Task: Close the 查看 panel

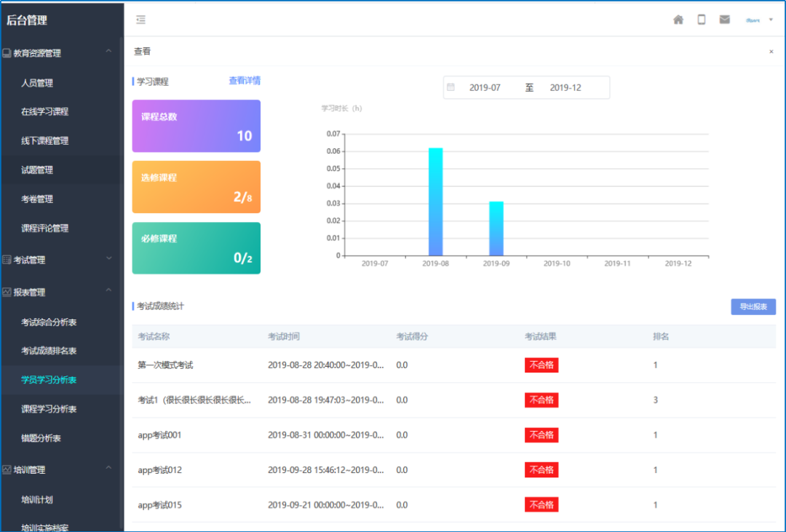Action: 771,52
